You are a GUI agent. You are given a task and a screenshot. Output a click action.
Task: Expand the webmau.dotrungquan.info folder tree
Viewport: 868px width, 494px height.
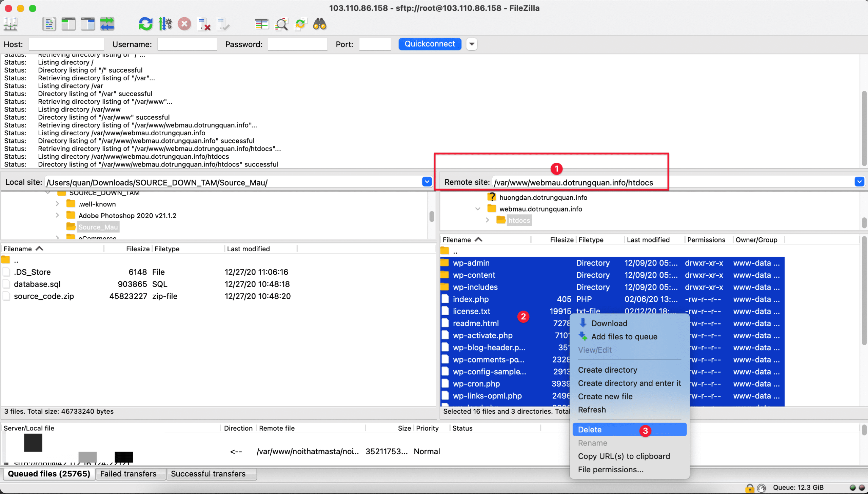(478, 209)
